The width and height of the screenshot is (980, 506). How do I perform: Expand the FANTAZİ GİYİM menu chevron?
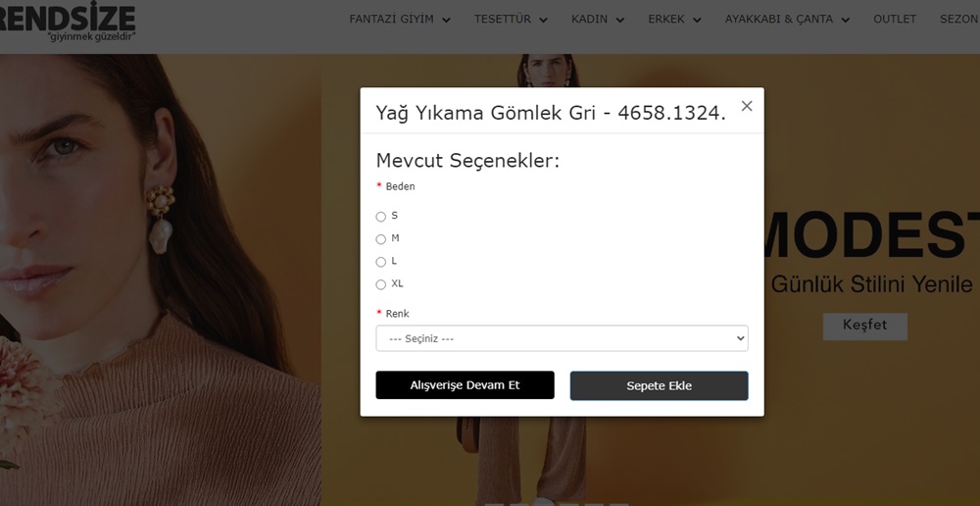click(x=446, y=20)
